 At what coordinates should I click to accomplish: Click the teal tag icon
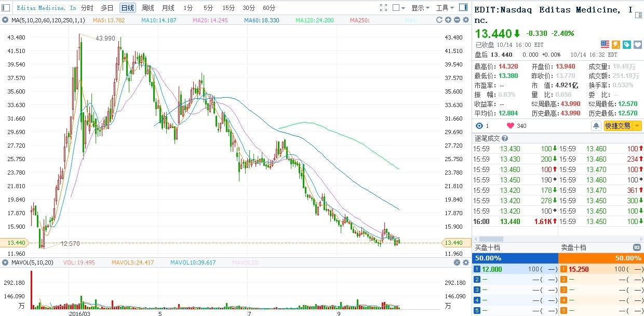(x=627, y=45)
